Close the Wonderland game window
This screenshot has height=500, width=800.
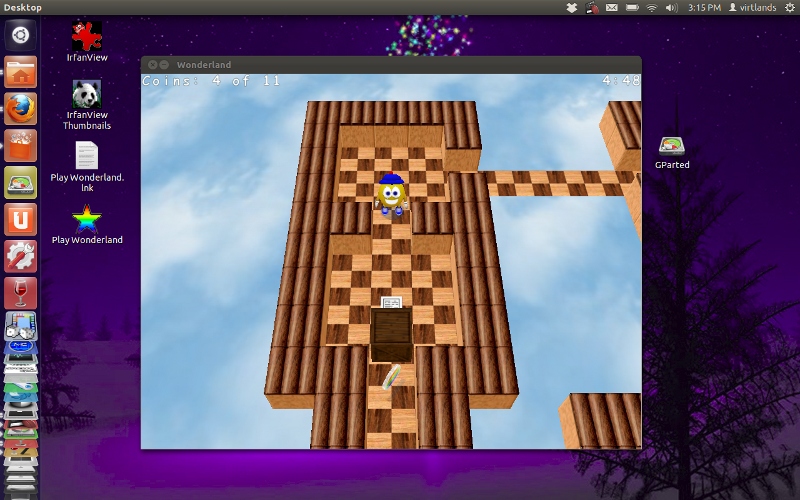152,65
